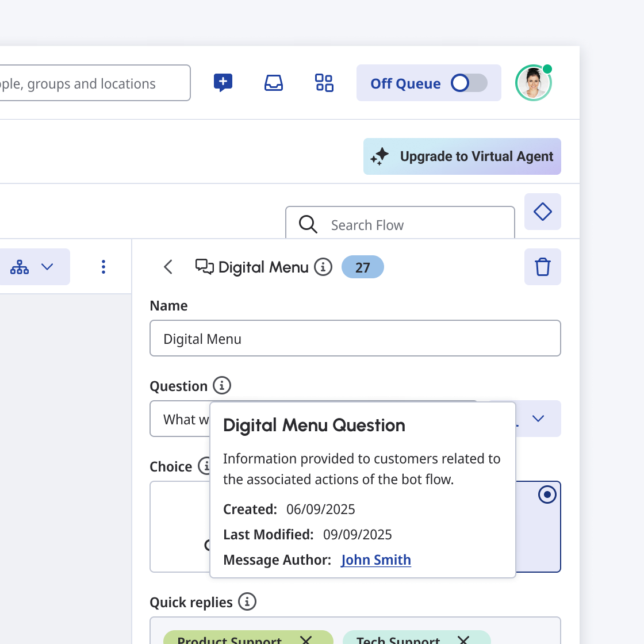
Task: Open the apps grid icon
Action: (x=324, y=83)
